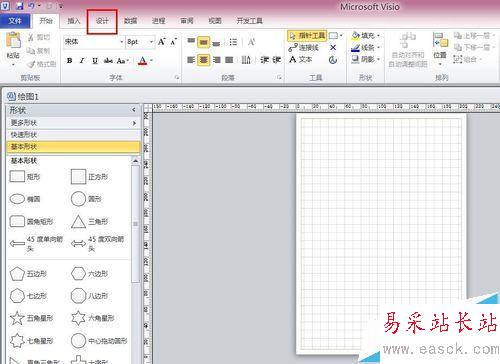Click the Paste icon in clipboard group
The image size is (500, 364).
(x=13, y=42)
